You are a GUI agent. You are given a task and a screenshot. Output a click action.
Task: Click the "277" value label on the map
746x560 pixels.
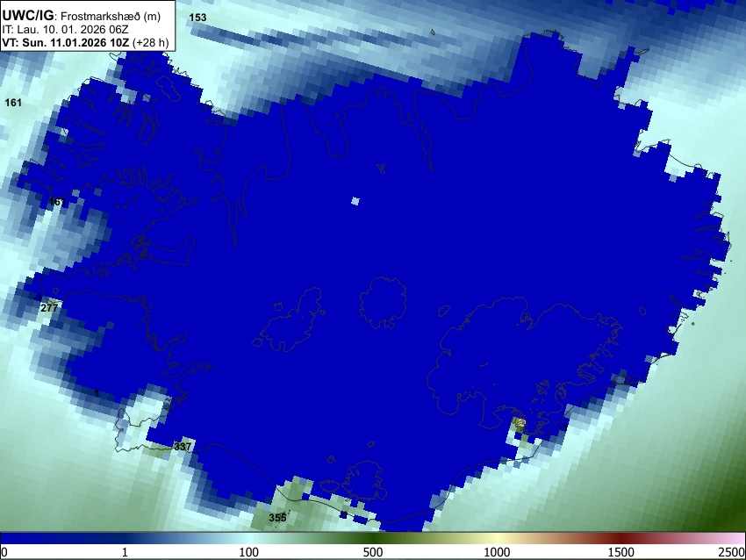[x=49, y=308]
